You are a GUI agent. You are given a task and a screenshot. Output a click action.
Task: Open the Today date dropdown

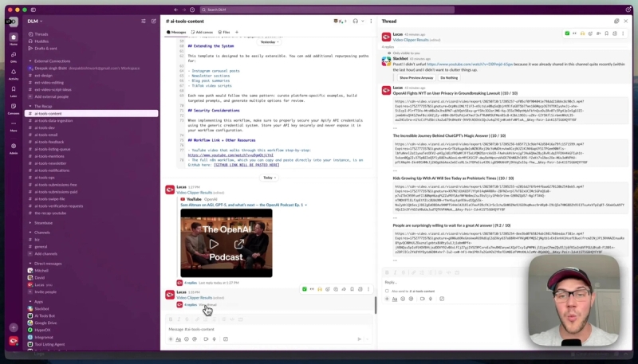pyautogui.click(x=269, y=178)
